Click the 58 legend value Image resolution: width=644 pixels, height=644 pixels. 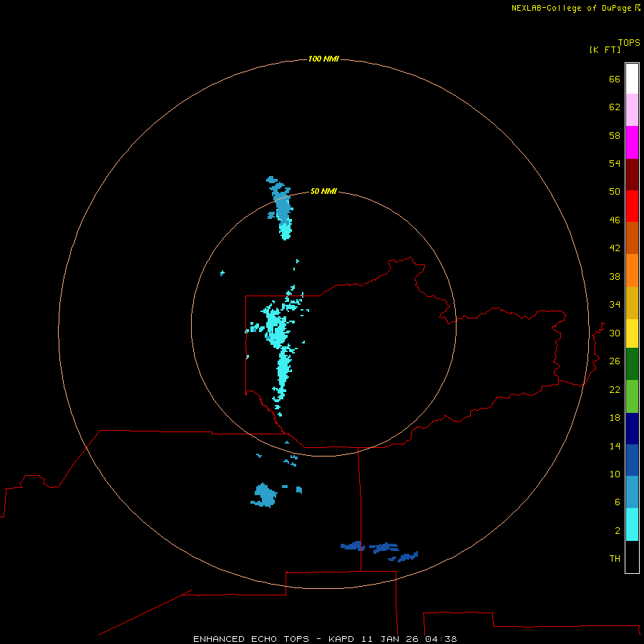(x=615, y=135)
